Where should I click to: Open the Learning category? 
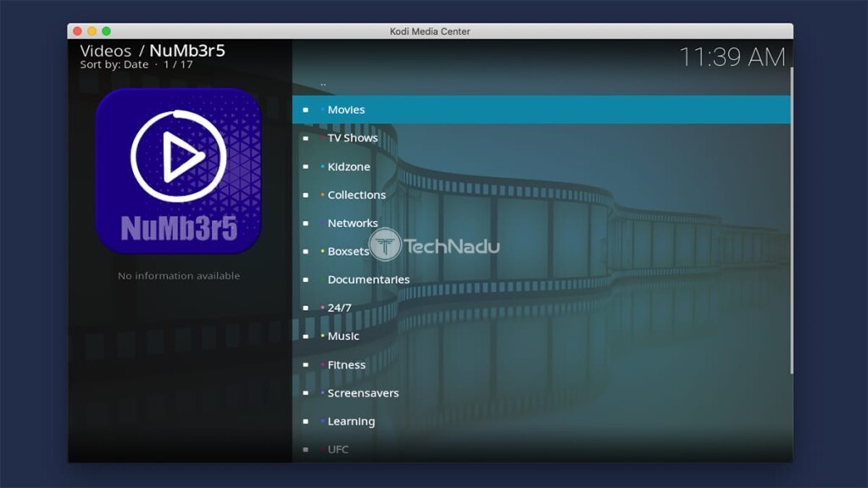click(x=542, y=421)
